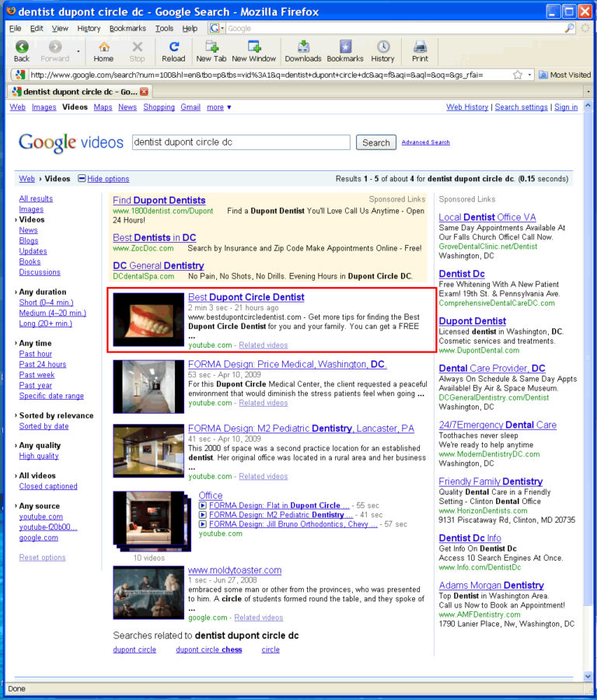This screenshot has height=700, width=597.
Task: Open the Bookmarks menu
Action: 127,28
